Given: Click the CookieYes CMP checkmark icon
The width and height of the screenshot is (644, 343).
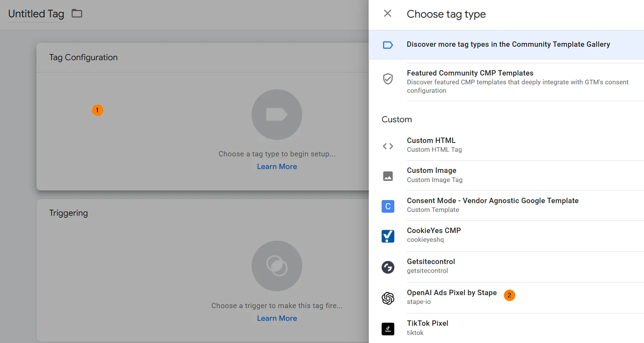Looking at the screenshot, I should (388, 236).
